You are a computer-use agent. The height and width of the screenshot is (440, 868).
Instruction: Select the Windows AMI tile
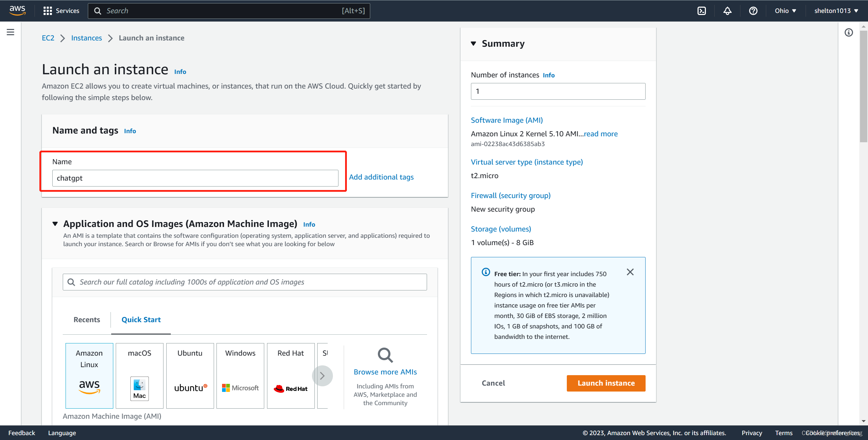[240, 375]
